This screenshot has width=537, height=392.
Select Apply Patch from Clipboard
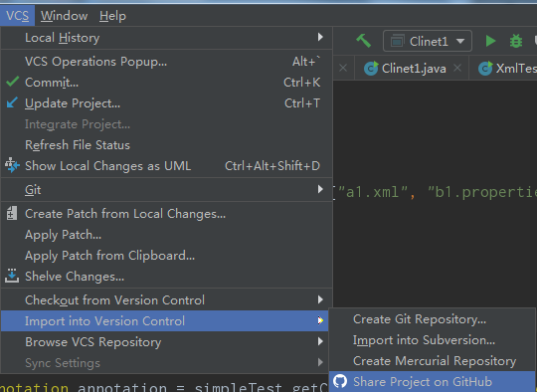166,256
